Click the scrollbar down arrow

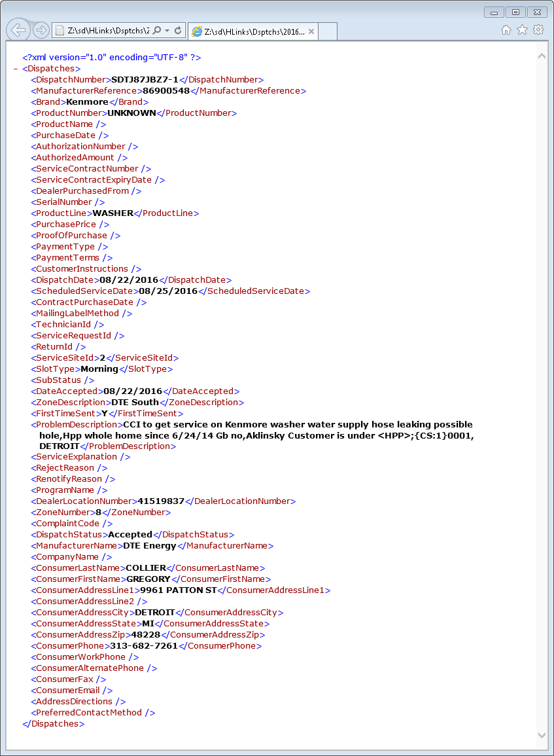(542, 735)
